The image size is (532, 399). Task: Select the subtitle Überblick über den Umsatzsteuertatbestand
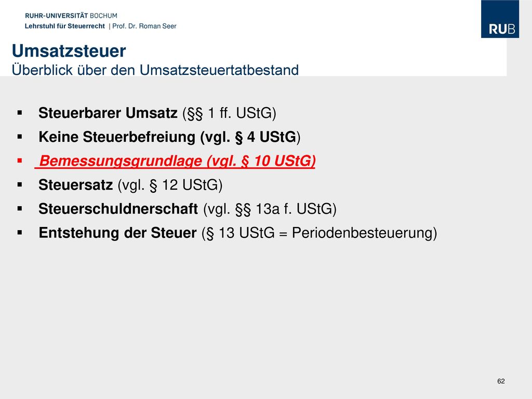click(155, 70)
